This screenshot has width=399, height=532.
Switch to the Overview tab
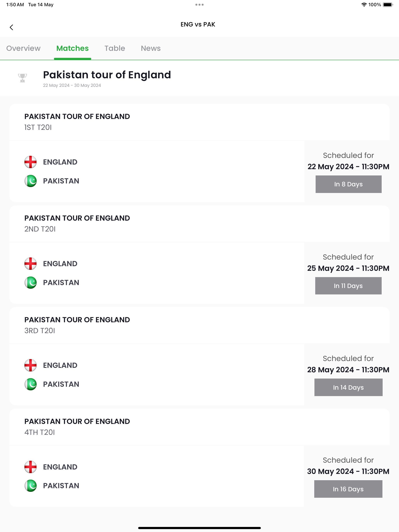click(x=23, y=48)
